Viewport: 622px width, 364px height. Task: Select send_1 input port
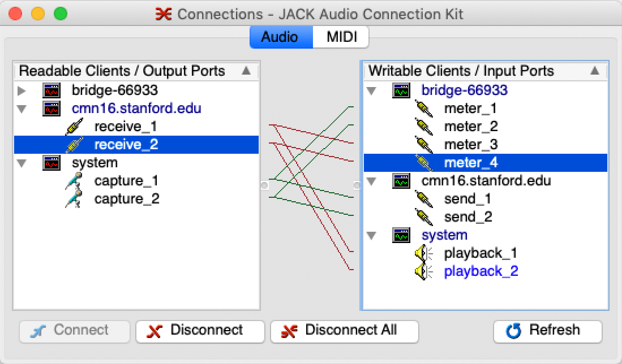pos(467,199)
